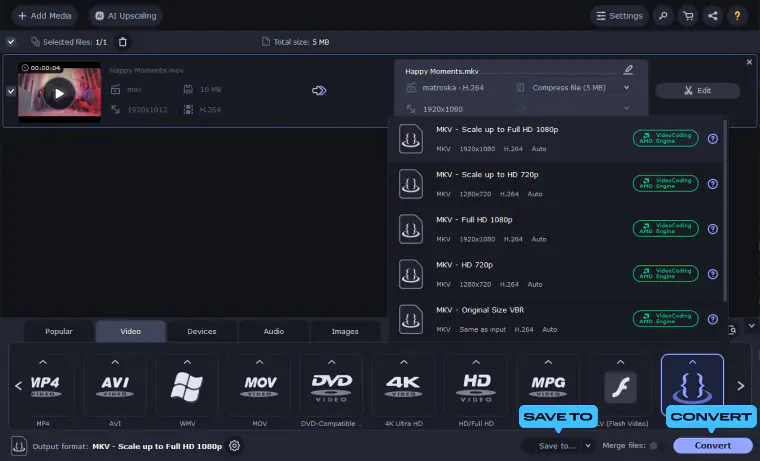Click the trash delete icon
760x461 pixels.
[123, 42]
